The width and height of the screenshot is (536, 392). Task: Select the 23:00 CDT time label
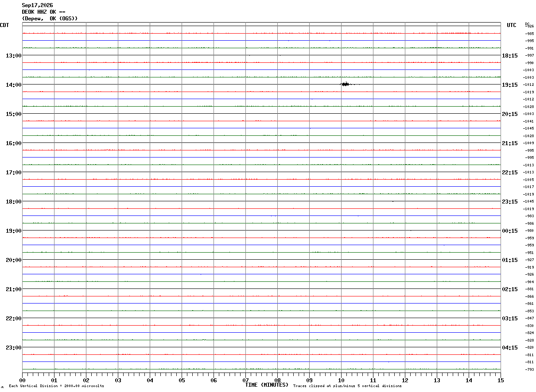(x=13, y=347)
